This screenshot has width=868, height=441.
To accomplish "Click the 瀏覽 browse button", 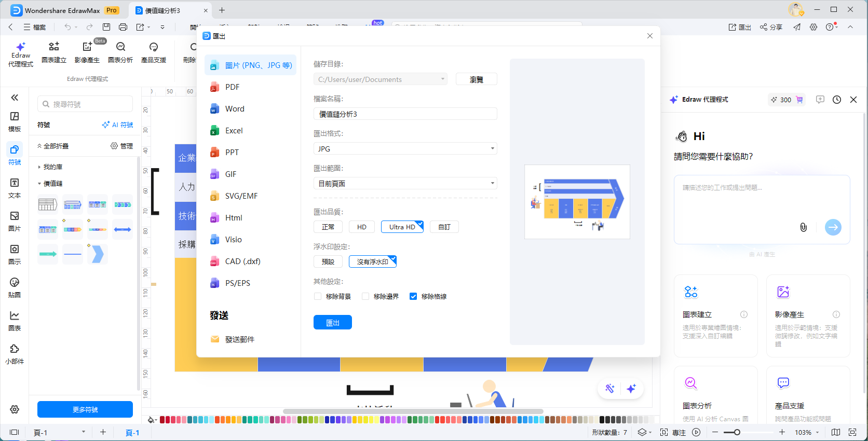I will pos(477,79).
